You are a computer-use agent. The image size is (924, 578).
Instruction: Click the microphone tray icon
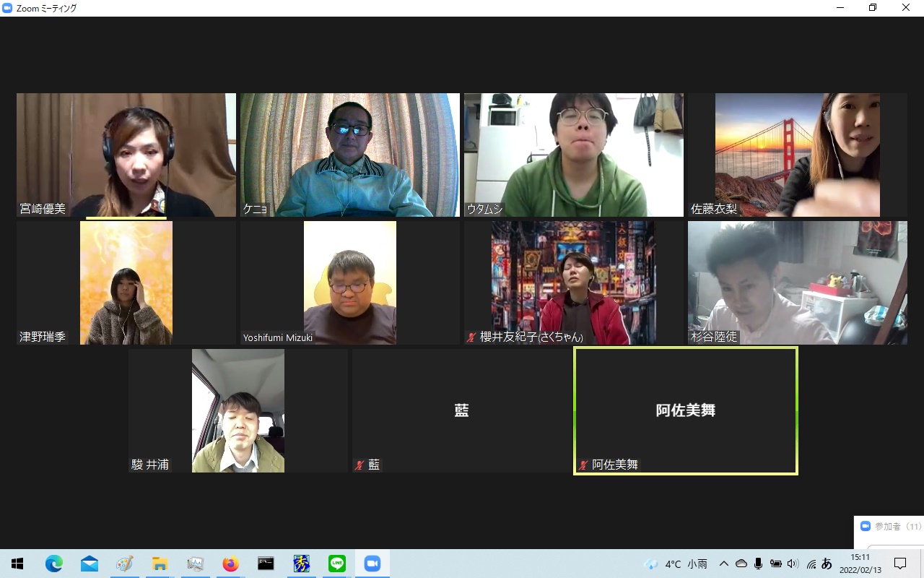click(758, 564)
